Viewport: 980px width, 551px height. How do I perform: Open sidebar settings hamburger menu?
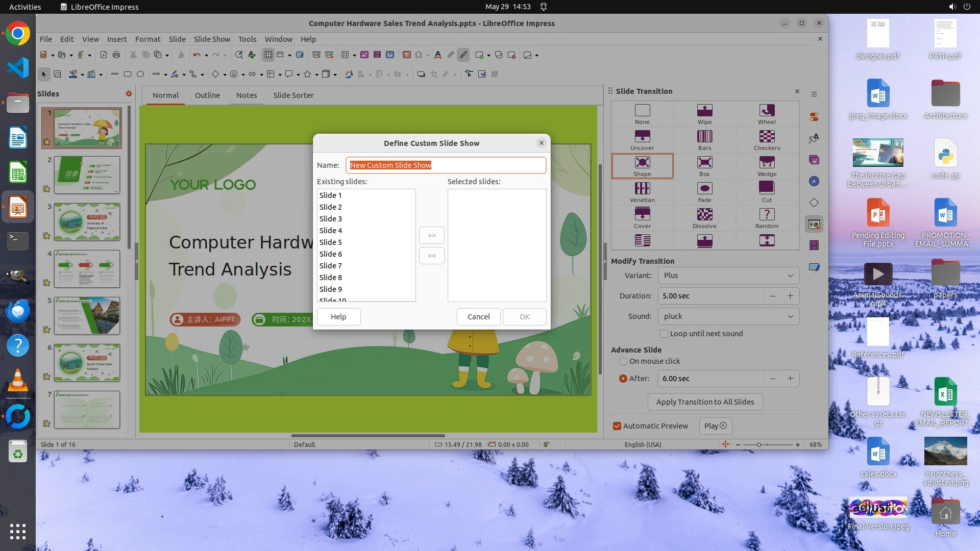[814, 94]
